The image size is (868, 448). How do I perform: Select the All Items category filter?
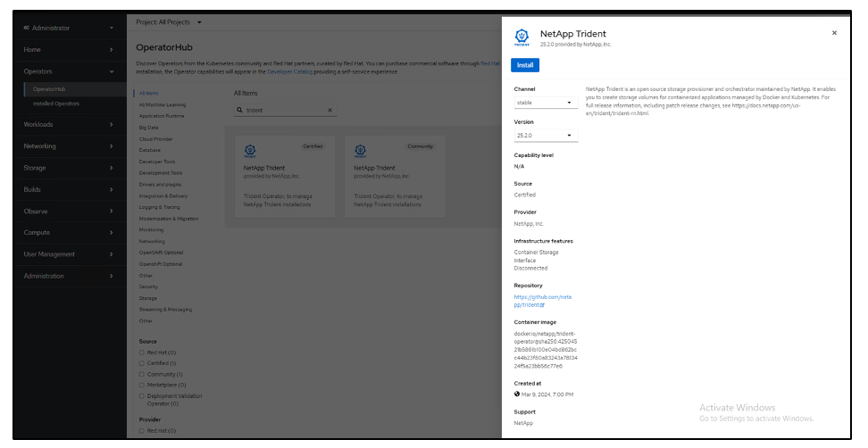tap(148, 93)
